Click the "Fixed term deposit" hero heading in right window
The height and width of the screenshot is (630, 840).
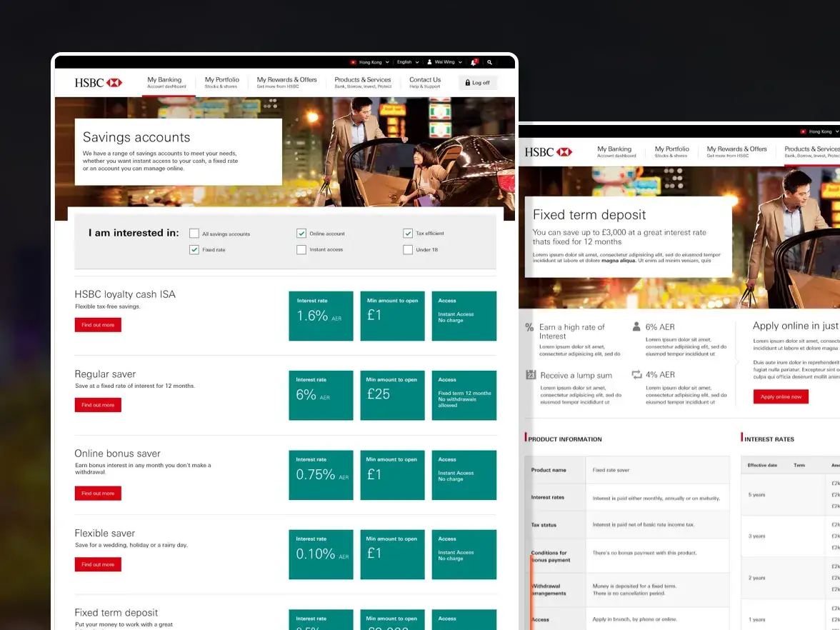[x=589, y=215]
